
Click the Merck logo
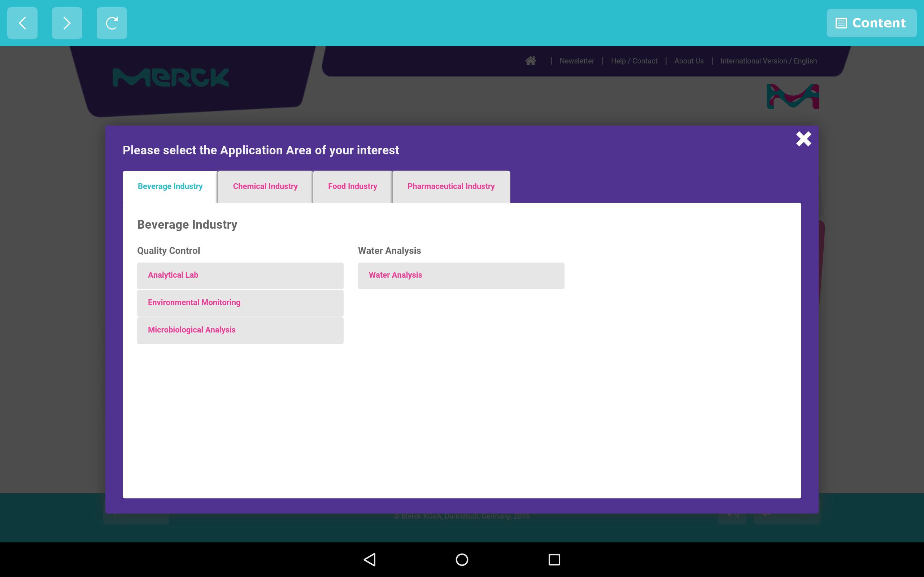coord(171,78)
